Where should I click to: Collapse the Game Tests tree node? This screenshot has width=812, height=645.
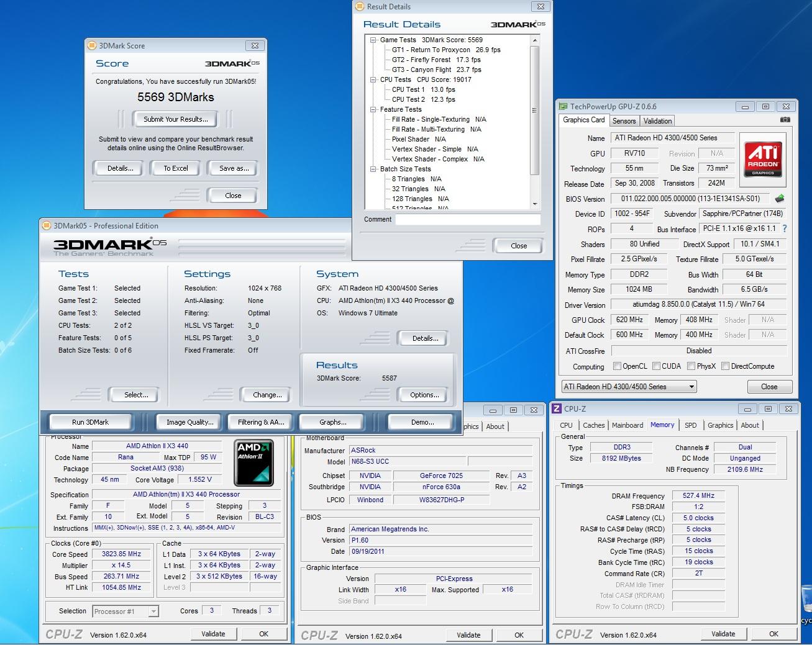[x=373, y=40]
